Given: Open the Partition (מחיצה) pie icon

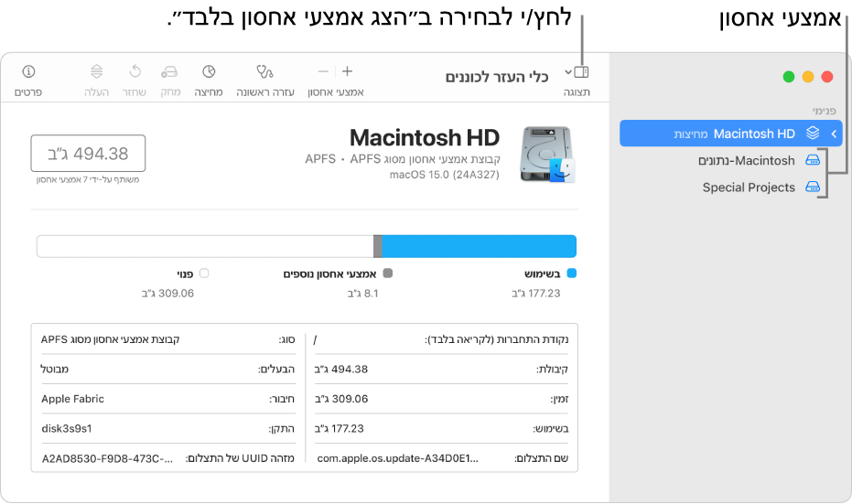Looking at the screenshot, I should [x=209, y=71].
